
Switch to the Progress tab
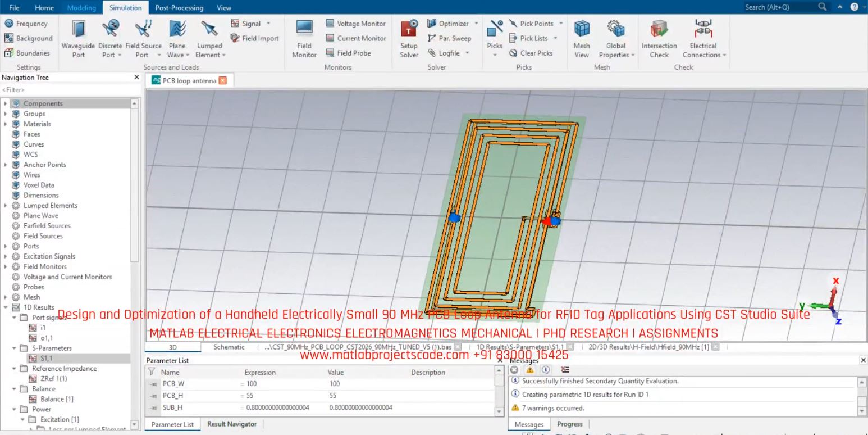click(570, 424)
